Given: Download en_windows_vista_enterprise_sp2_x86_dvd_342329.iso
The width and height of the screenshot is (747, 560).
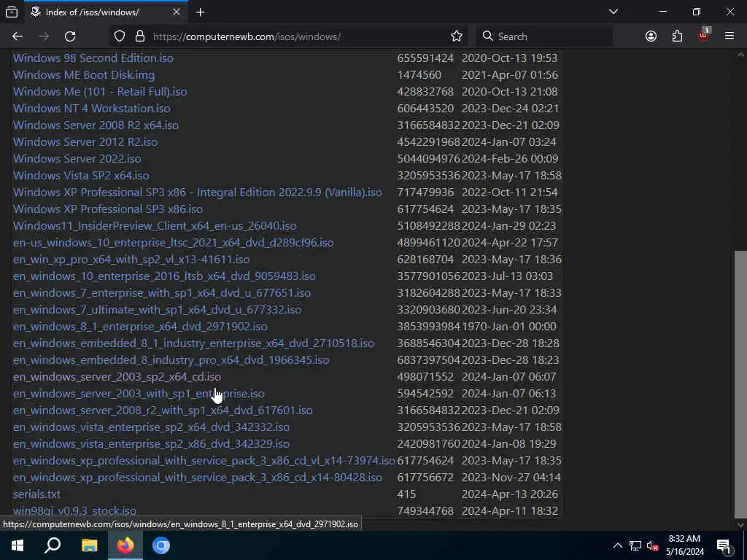Looking at the screenshot, I should (x=151, y=443).
